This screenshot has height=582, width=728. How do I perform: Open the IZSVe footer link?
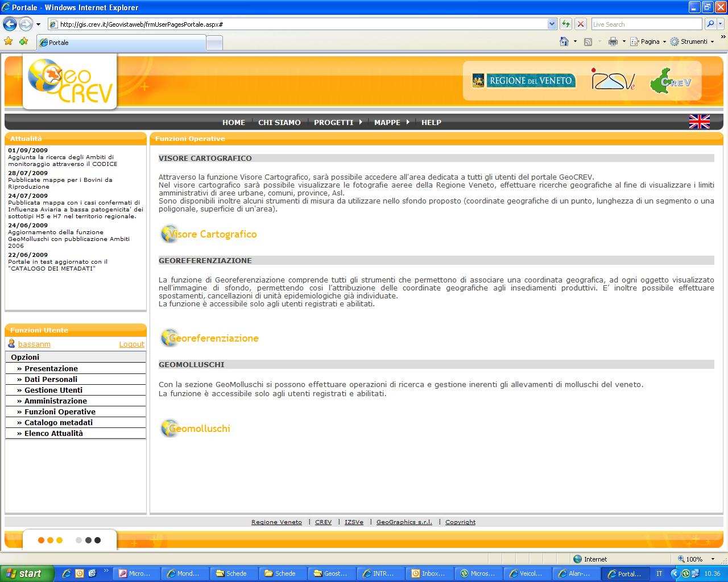click(354, 522)
